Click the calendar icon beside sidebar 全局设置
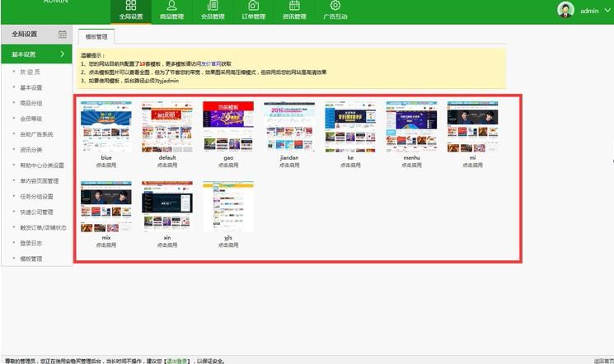 pyautogui.click(x=63, y=34)
